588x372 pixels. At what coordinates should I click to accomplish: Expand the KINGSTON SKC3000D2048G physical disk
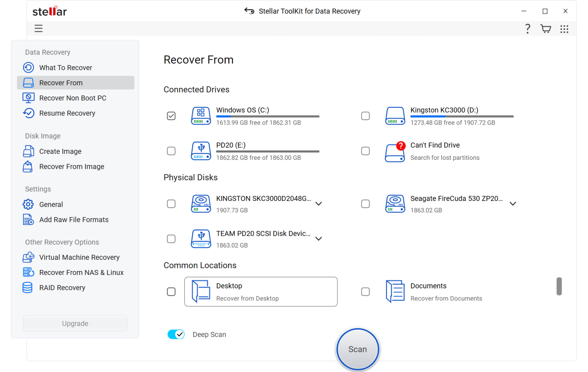click(x=319, y=204)
